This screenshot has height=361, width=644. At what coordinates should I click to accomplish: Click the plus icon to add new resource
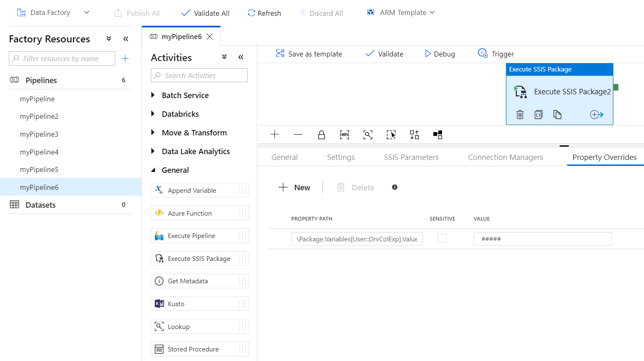(125, 59)
